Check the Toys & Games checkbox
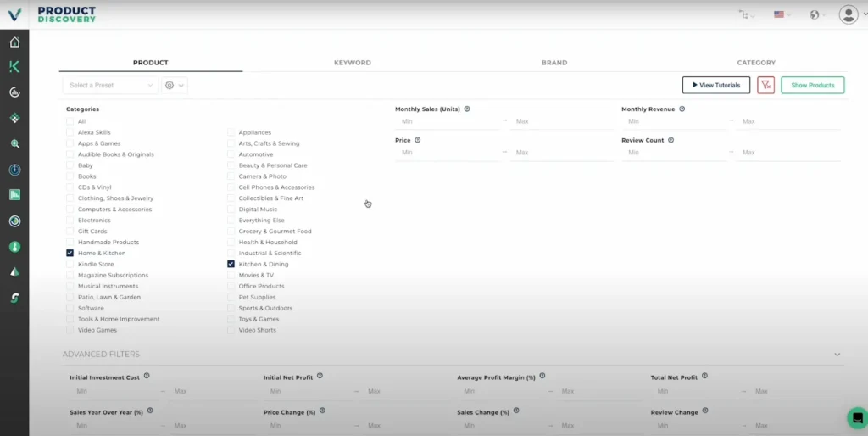The height and width of the screenshot is (436, 868). pyautogui.click(x=231, y=319)
